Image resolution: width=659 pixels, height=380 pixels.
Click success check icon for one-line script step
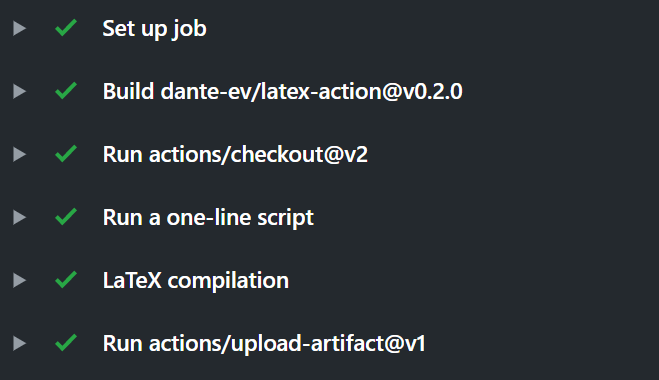66,217
